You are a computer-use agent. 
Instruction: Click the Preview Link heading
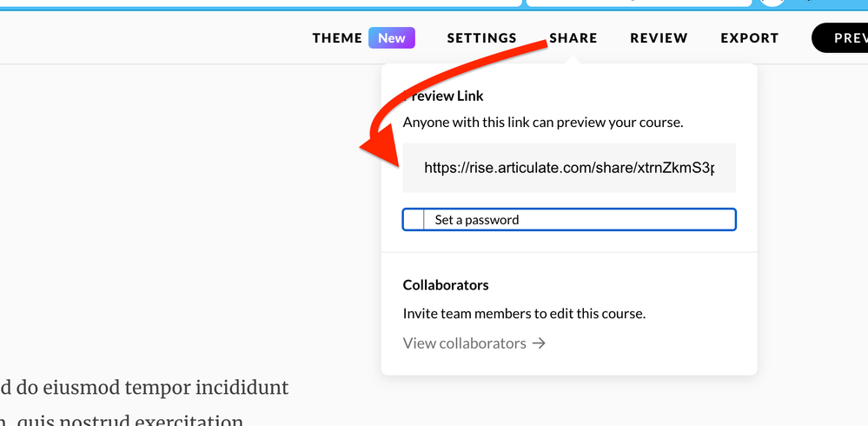click(444, 96)
